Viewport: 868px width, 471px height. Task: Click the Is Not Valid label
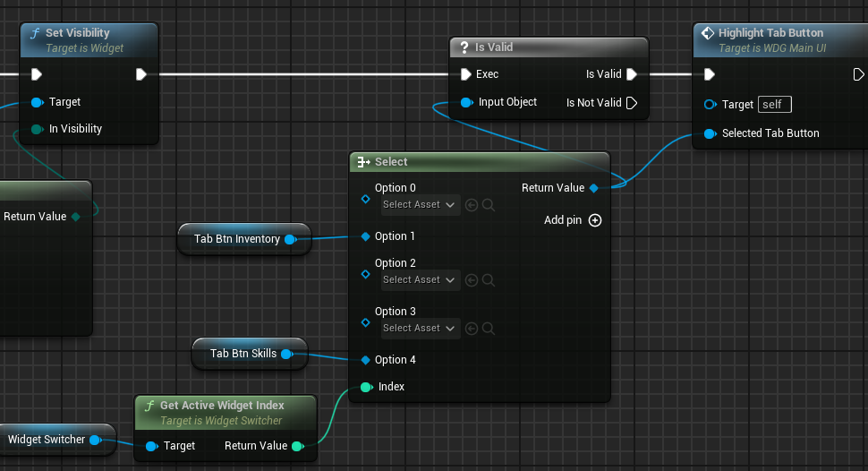coord(593,102)
